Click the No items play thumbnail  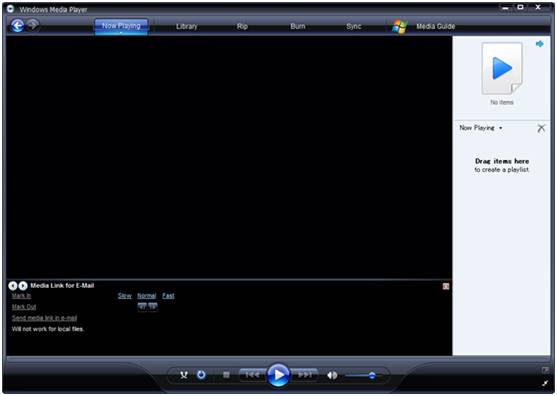tap(502, 69)
